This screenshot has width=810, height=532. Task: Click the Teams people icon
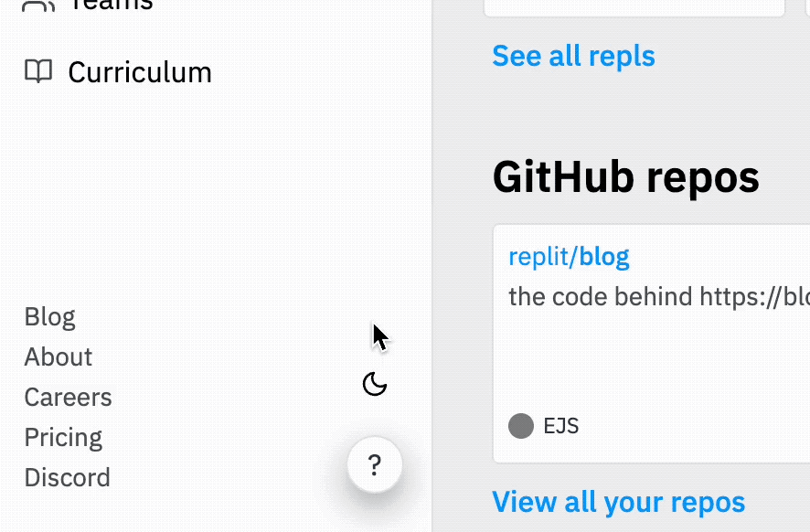[37, 5]
